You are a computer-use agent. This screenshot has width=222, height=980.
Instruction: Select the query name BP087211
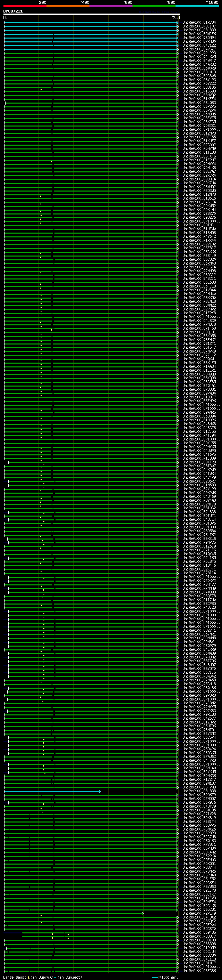pyautogui.click(x=13, y=11)
